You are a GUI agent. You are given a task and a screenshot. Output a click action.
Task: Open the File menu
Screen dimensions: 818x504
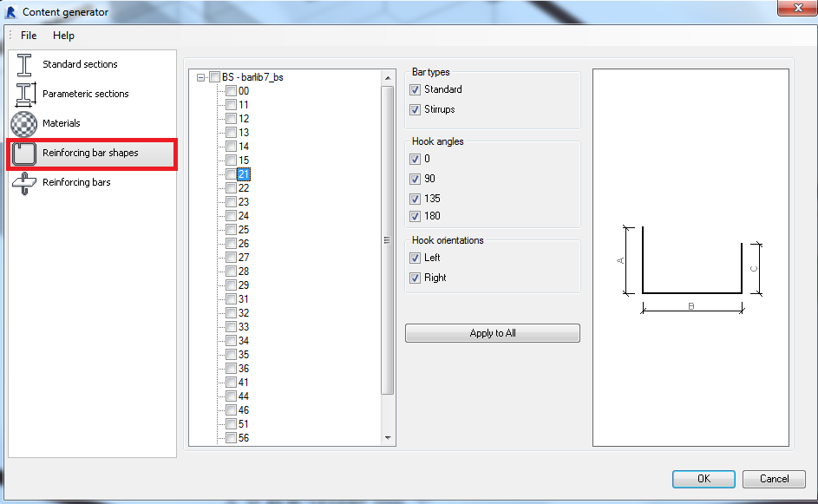pyautogui.click(x=29, y=36)
